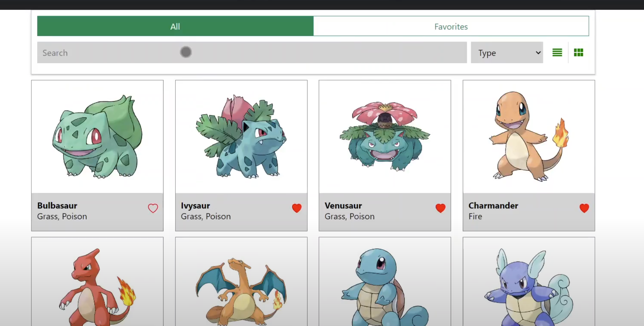Favorite Bulbasaur with the heart outline
Image resolution: width=644 pixels, height=326 pixels.
click(153, 208)
